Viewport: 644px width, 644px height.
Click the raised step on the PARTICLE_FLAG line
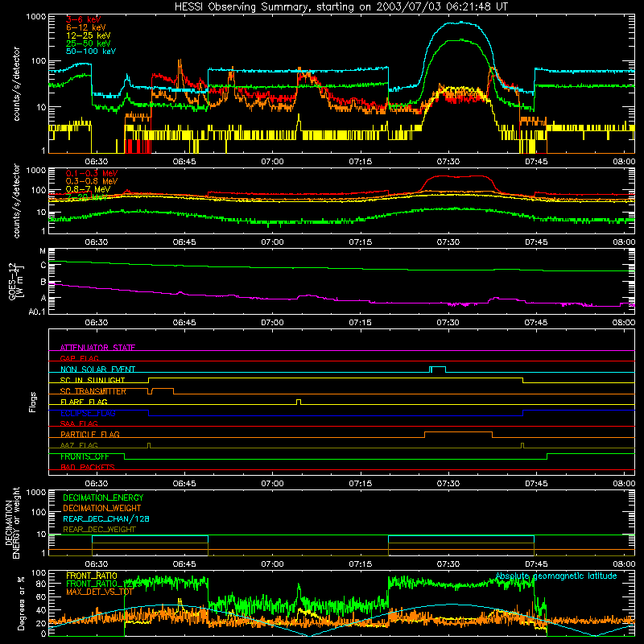458,434
